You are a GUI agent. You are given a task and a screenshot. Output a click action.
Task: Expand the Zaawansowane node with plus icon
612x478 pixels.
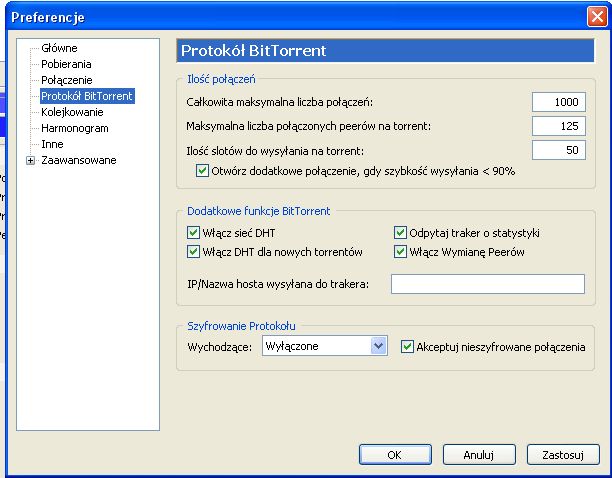[x=30, y=160]
